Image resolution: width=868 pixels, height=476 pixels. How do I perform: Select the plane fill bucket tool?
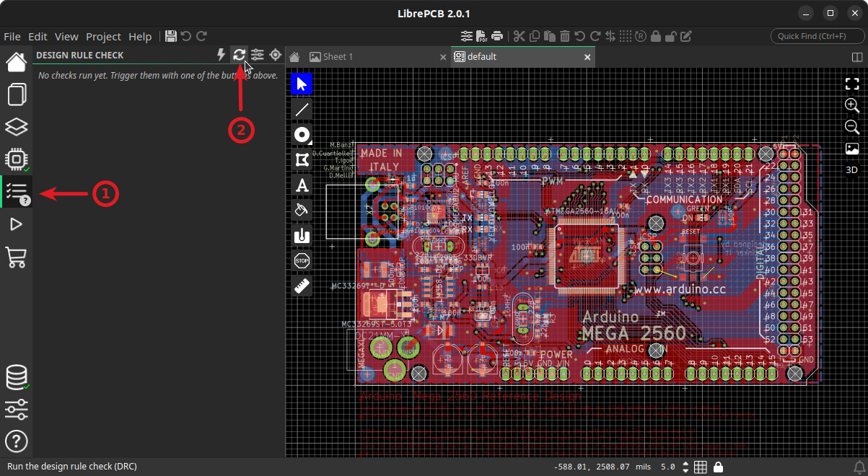click(302, 210)
